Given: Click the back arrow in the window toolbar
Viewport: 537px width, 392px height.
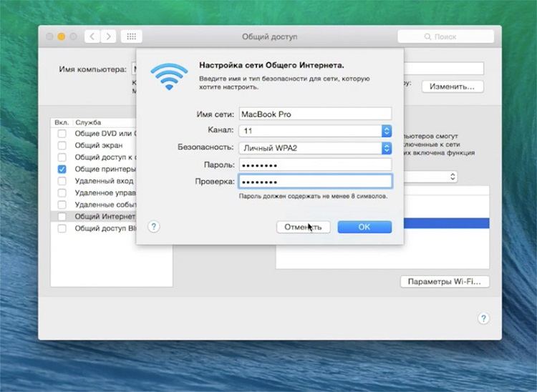Looking at the screenshot, I should click(93, 36).
